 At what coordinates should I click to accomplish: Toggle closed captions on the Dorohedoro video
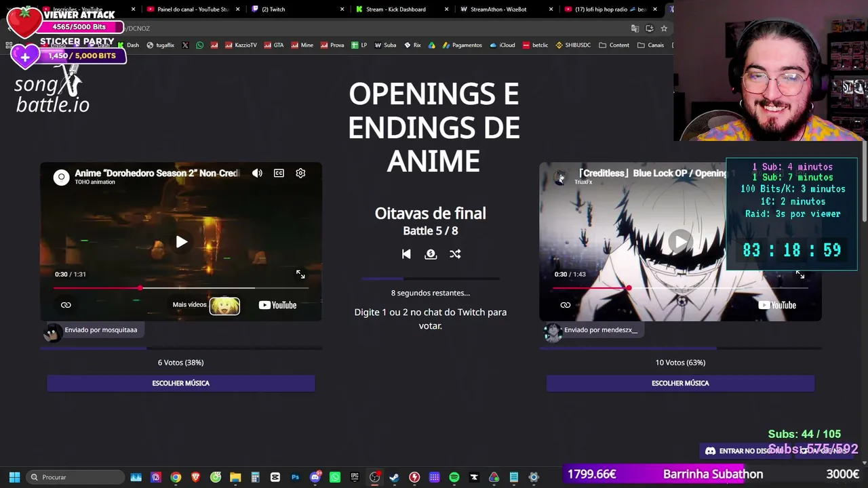(279, 174)
